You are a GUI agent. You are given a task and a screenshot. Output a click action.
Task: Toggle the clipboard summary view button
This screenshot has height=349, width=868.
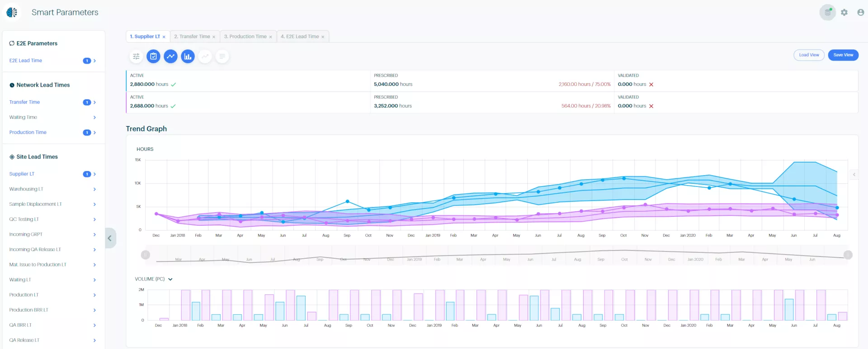pyautogui.click(x=153, y=56)
